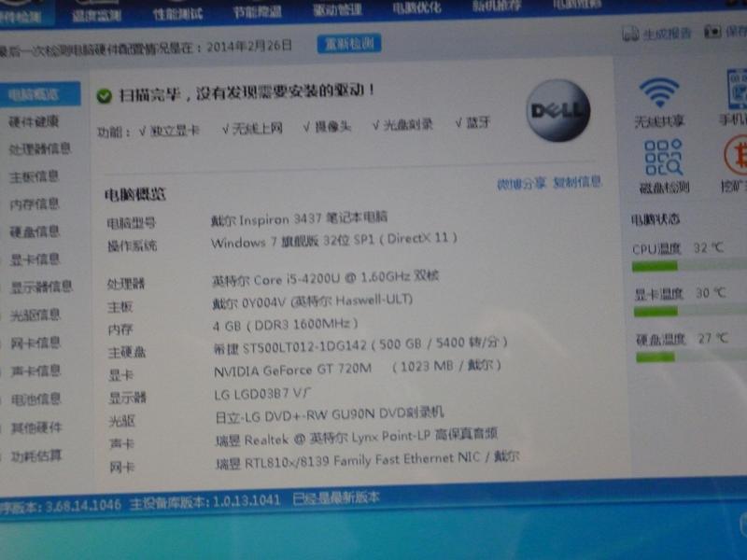
Task: Open the 磁盘检测 disk check tool
Action: pyautogui.click(x=664, y=159)
